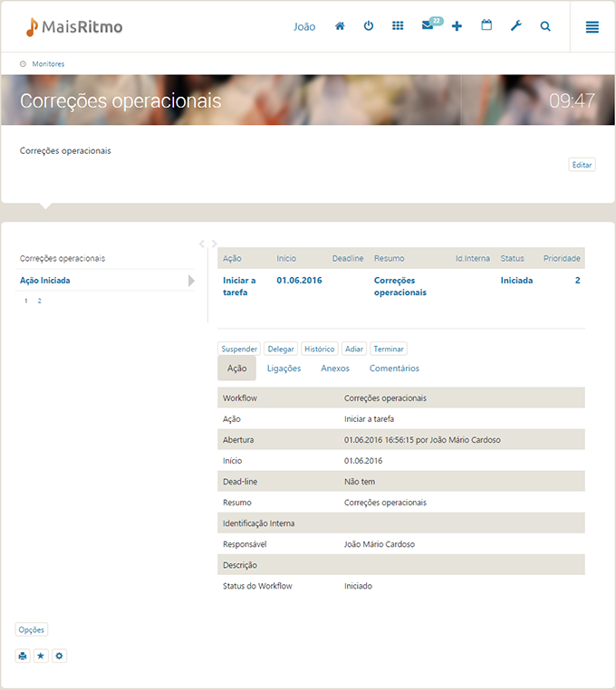Open the João user menu
Viewport: 616px width, 690px height.
(304, 27)
